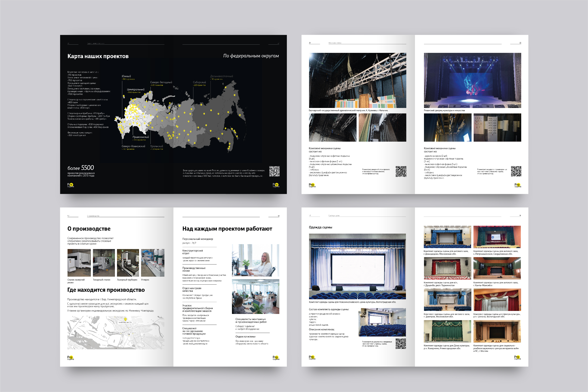Click the 'Отдел контроля качества' item

(x=192, y=289)
